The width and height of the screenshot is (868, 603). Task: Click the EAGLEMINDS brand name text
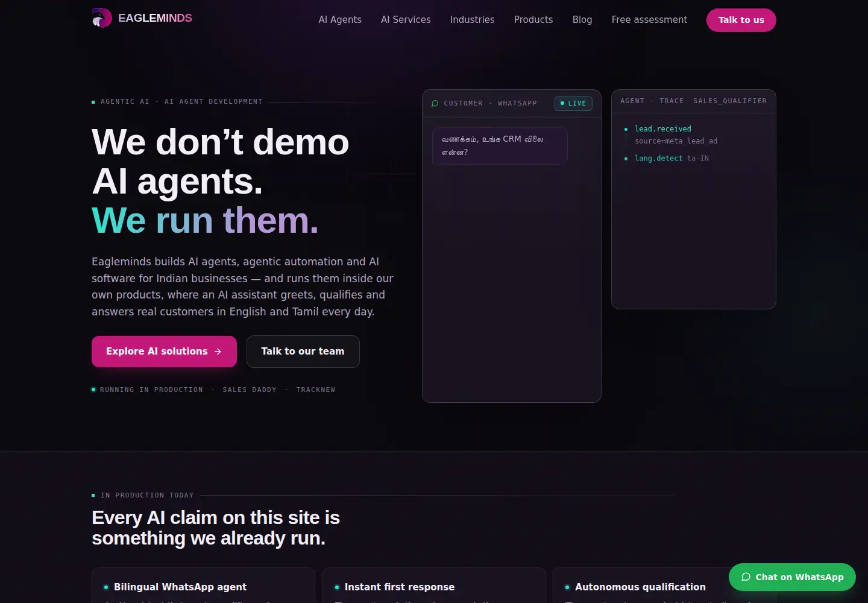155,18
